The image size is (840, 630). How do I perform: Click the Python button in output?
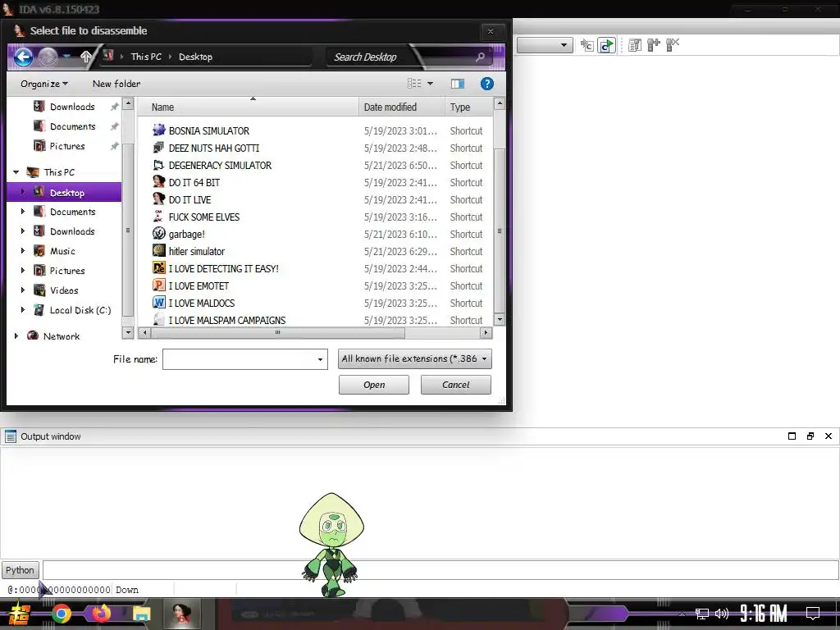coord(20,570)
